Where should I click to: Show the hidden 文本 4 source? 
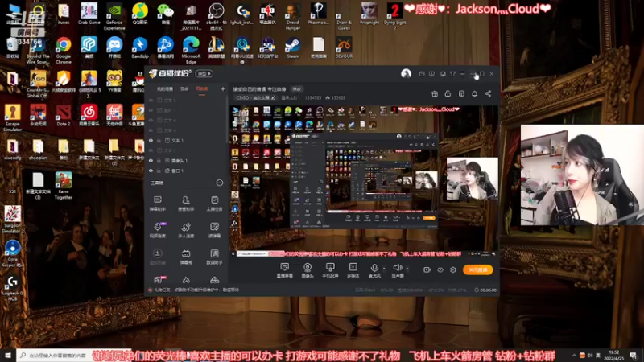pyautogui.click(x=151, y=130)
